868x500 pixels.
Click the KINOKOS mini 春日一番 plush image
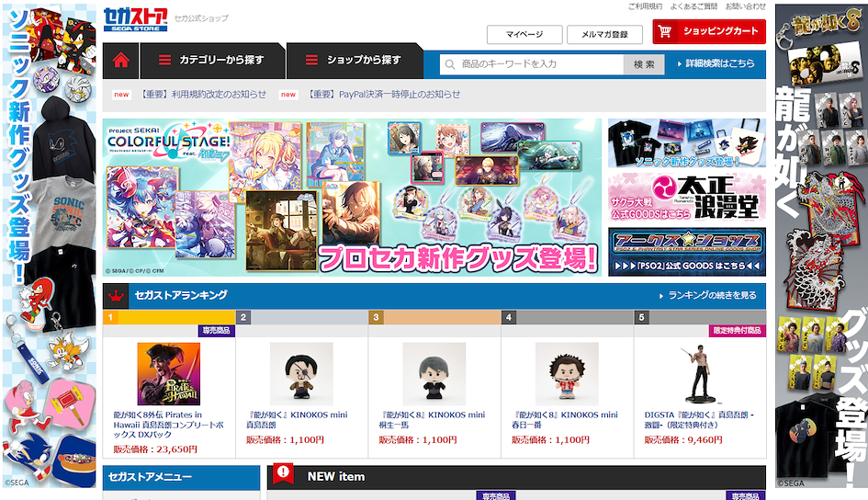tap(568, 374)
